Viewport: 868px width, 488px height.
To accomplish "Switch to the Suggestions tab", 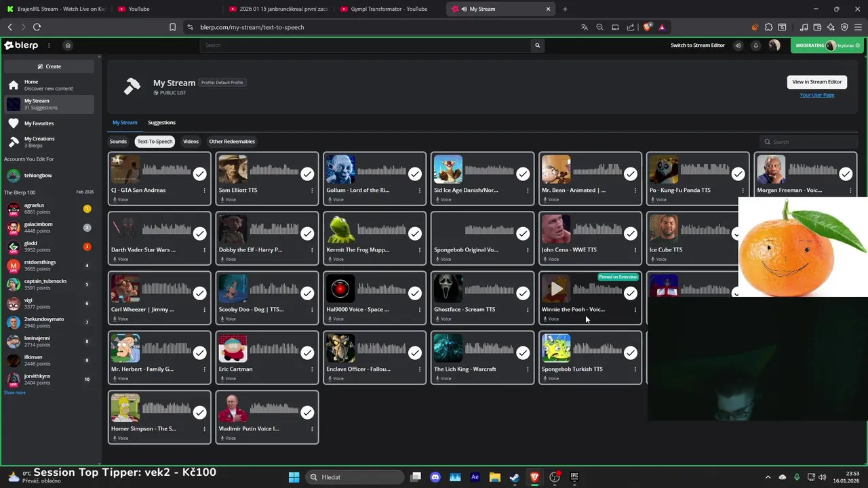I will 161,123.
